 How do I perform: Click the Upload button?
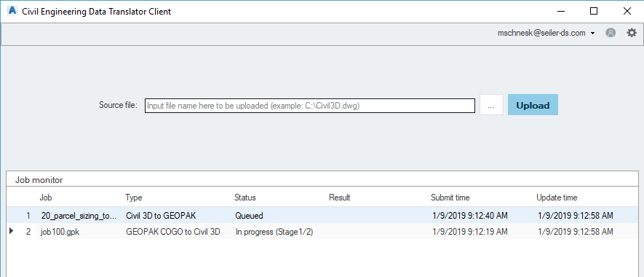(x=533, y=105)
